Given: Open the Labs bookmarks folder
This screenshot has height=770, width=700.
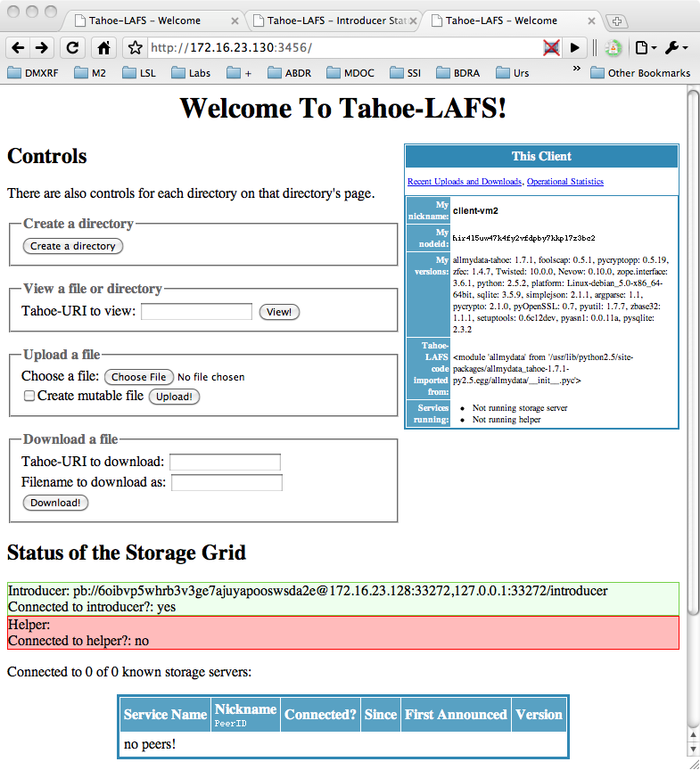Looking at the screenshot, I should coord(191,73).
